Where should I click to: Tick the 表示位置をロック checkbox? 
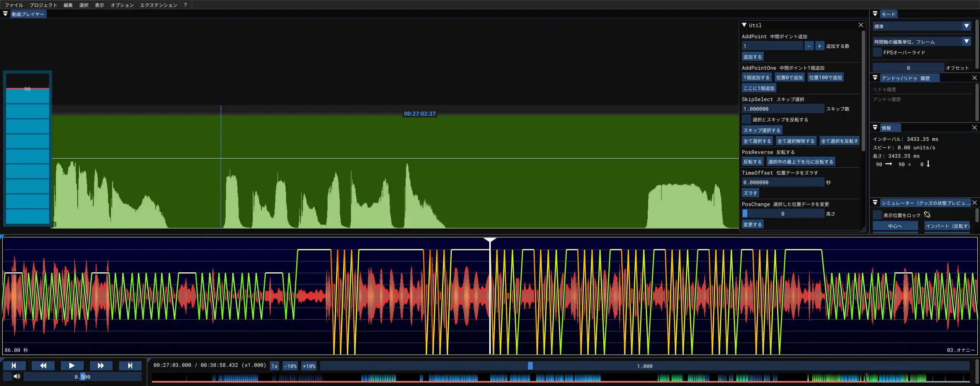877,215
